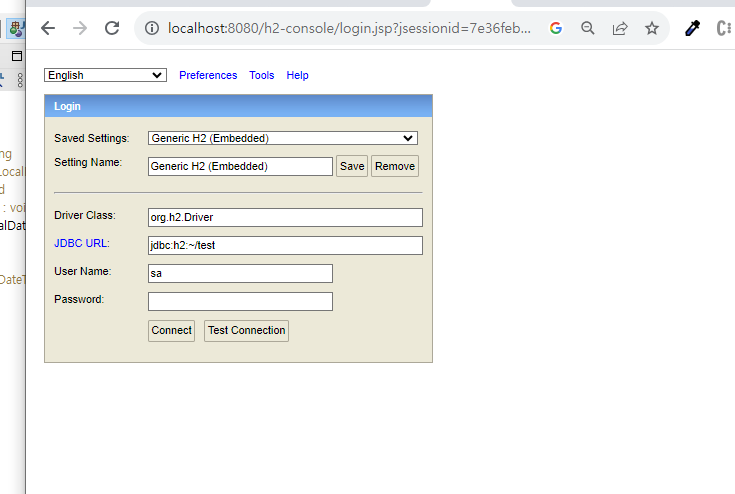Click the JDBC URL help link

tap(81, 243)
